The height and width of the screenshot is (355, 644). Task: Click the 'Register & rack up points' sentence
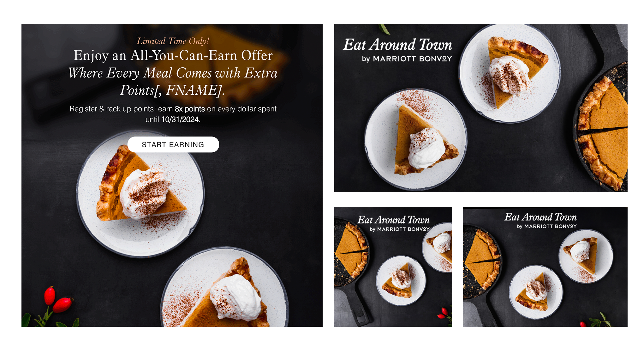(x=173, y=114)
